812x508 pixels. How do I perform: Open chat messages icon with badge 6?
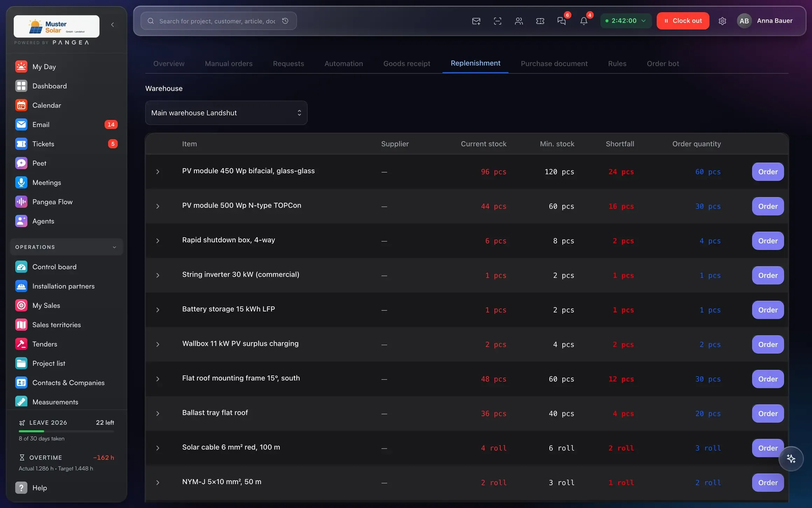coord(562,21)
